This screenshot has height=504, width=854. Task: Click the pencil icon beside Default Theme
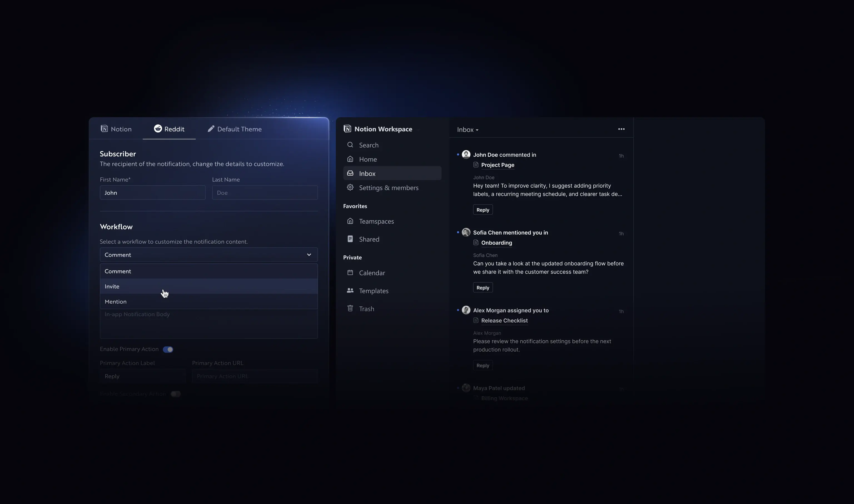coord(211,129)
